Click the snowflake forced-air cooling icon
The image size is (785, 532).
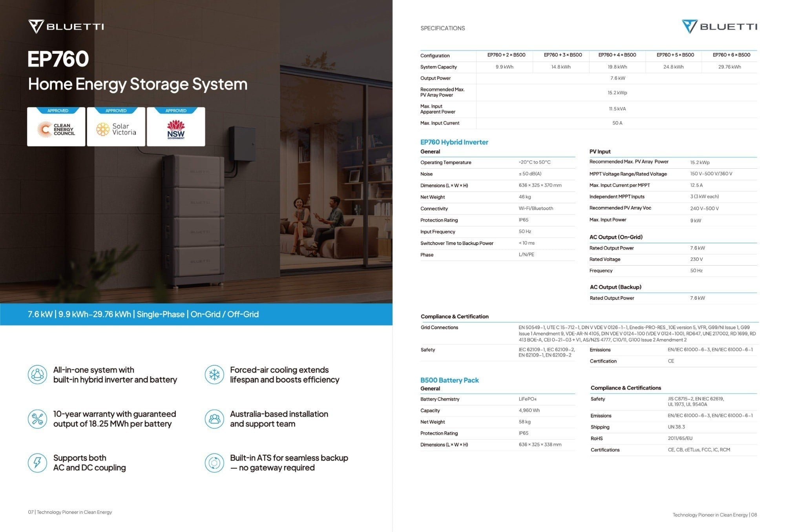tap(214, 374)
